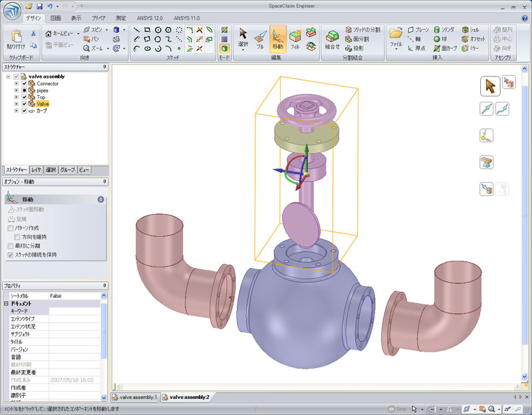This screenshot has width=532, height=415.
Task: Click the 組合せ (Combine) tool
Action: coord(332,37)
